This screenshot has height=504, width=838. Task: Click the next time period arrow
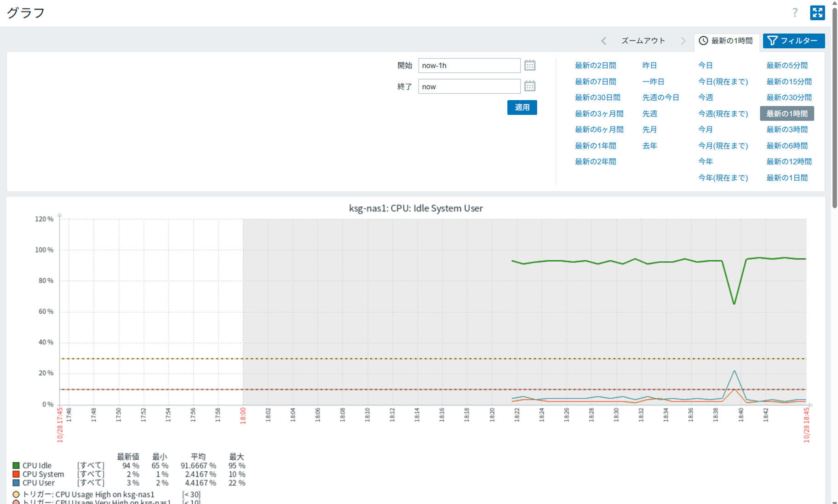683,41
